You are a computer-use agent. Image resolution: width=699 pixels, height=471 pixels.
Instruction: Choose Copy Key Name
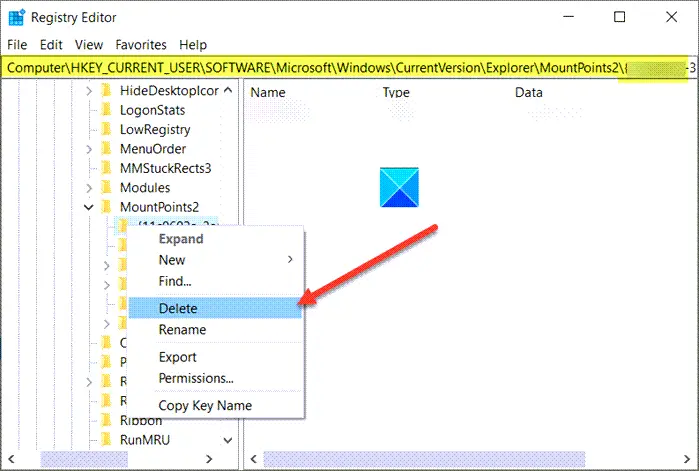216,405
